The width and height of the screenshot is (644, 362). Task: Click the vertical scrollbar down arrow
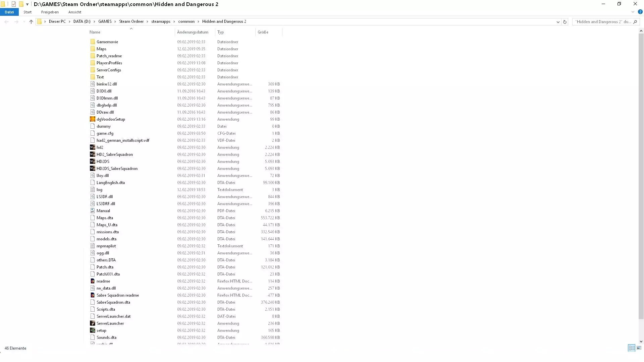point(641,341)
